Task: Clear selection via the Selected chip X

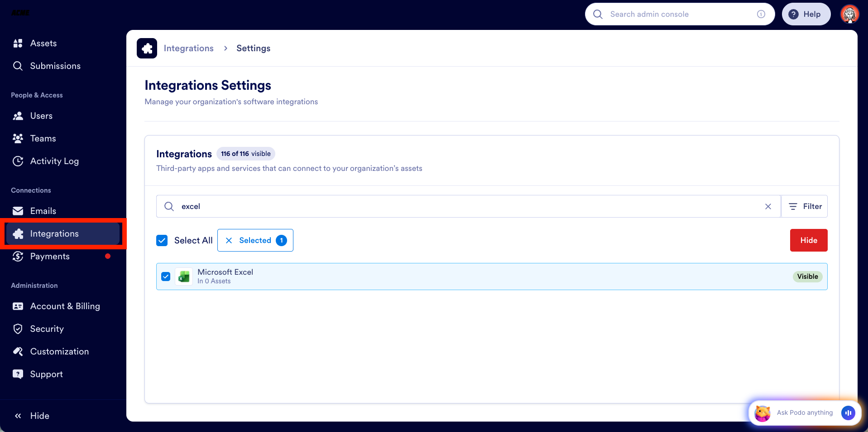Action: click(x=229, y=240)
